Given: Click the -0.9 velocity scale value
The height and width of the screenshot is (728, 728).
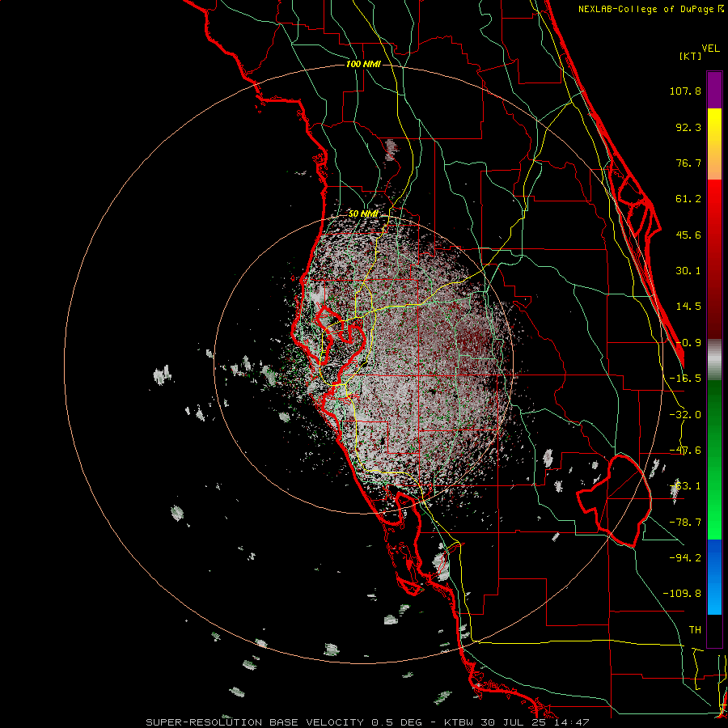Looking at the screenshot, I should [x=688, y=343].
